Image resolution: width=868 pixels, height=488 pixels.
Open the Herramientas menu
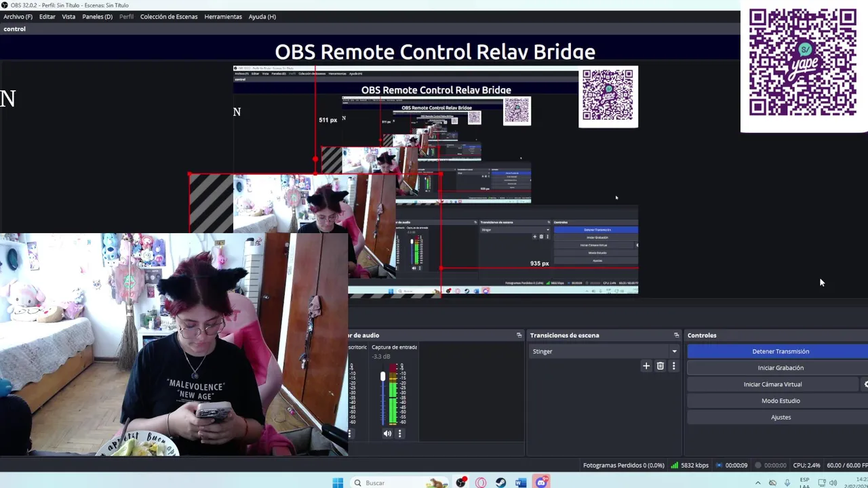[223, 16]
